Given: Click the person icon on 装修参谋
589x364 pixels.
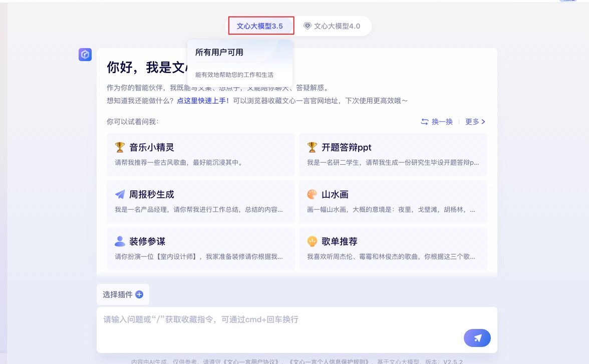Looking at the screenshot, I should 120,241.
